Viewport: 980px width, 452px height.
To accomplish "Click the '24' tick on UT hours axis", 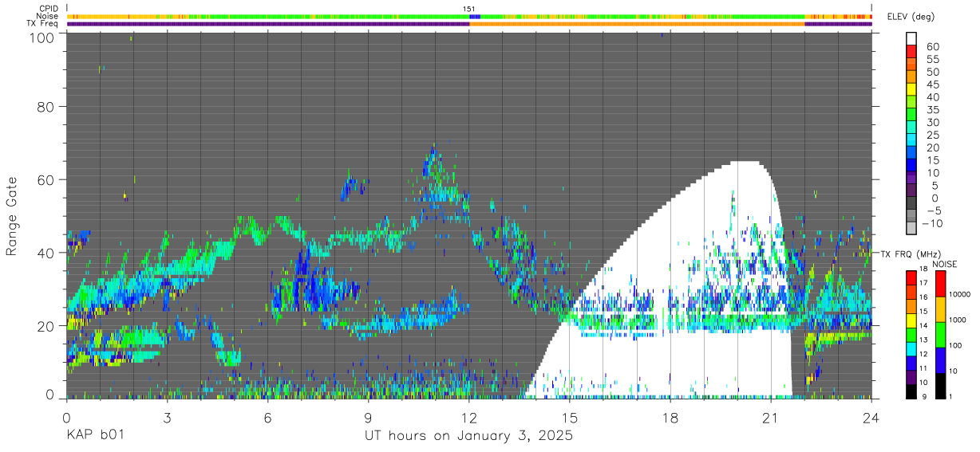I will click(x=871, y=417).
